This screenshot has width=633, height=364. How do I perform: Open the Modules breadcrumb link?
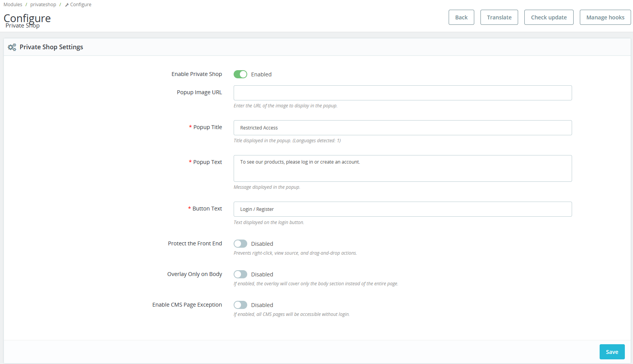tap(12, 4)
